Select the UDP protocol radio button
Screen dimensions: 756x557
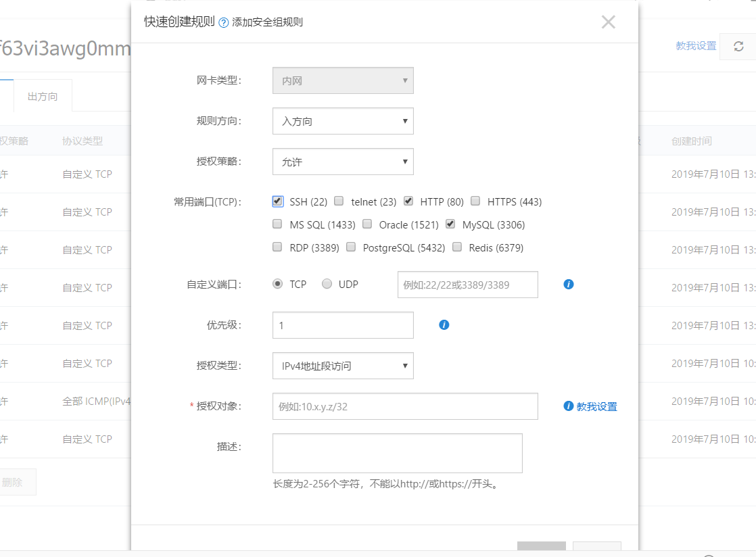pyautogui.click(x=327, y=284)
